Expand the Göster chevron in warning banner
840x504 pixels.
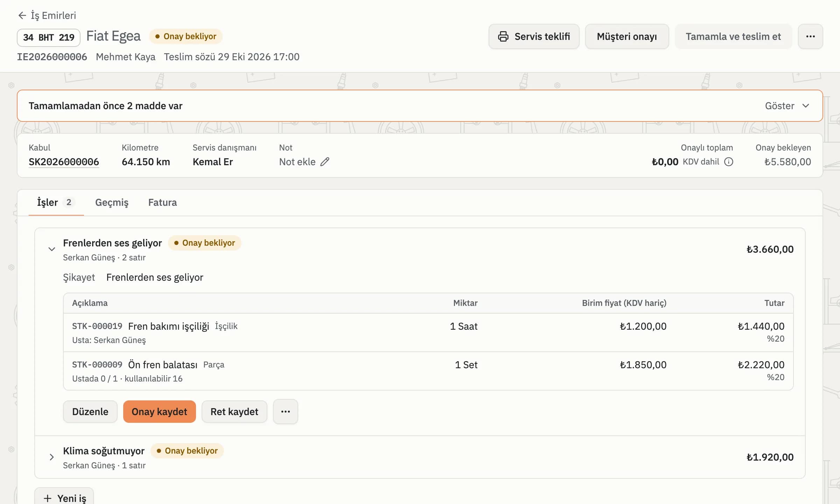coord(805,106)
